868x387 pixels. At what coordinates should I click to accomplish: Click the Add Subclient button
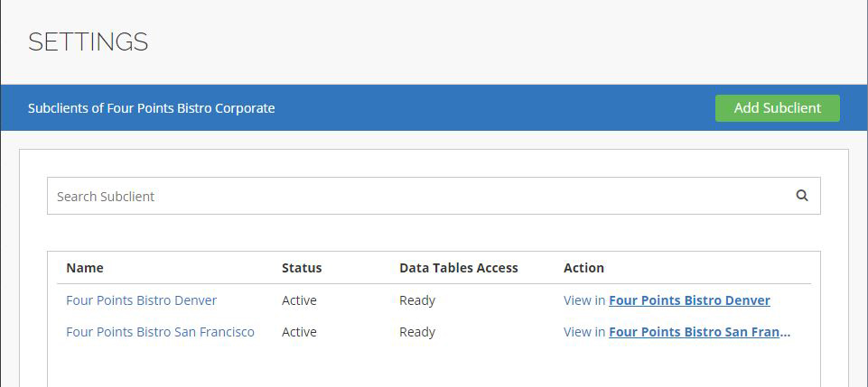pos(777,108)
